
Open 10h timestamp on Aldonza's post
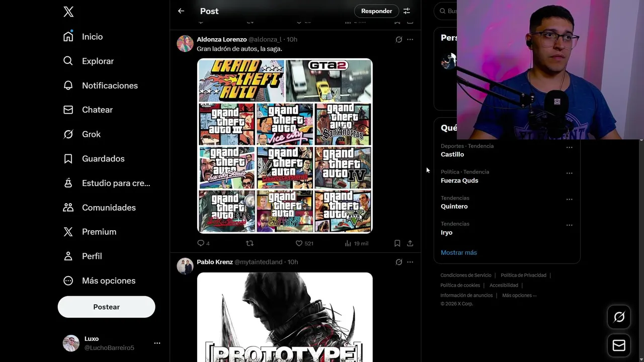[292, 39]
